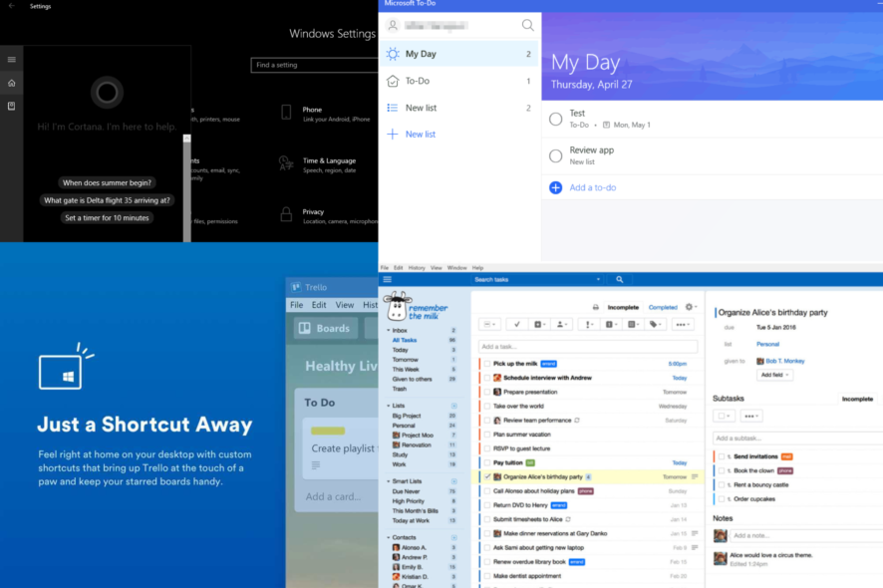The height and width of the screenshot is (588, 883).
Task: Select My Day in the To-Do sidebar
Action: [x=459, y=54]
